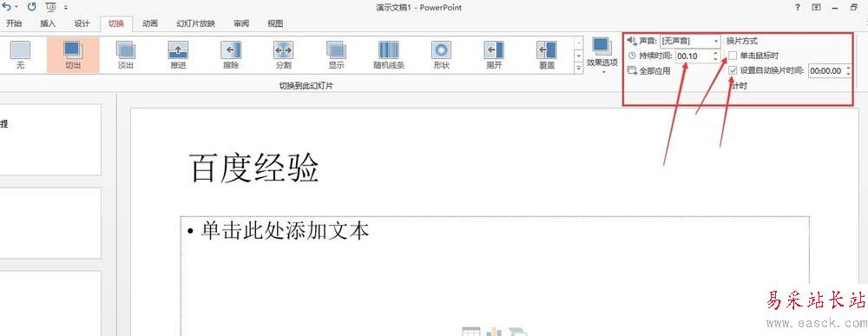The width and height of the screenshot is (868, 336).
Task: Switch to the 开始 (Home) tab
Action: coord(15,23)
